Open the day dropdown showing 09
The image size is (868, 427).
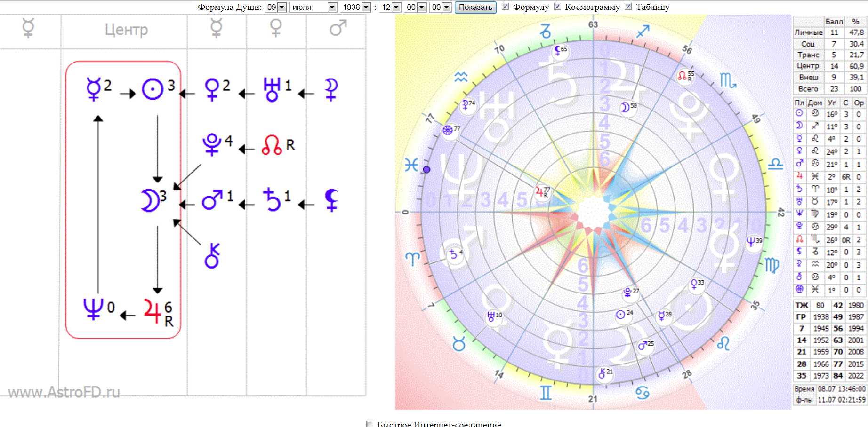[276, 7]
